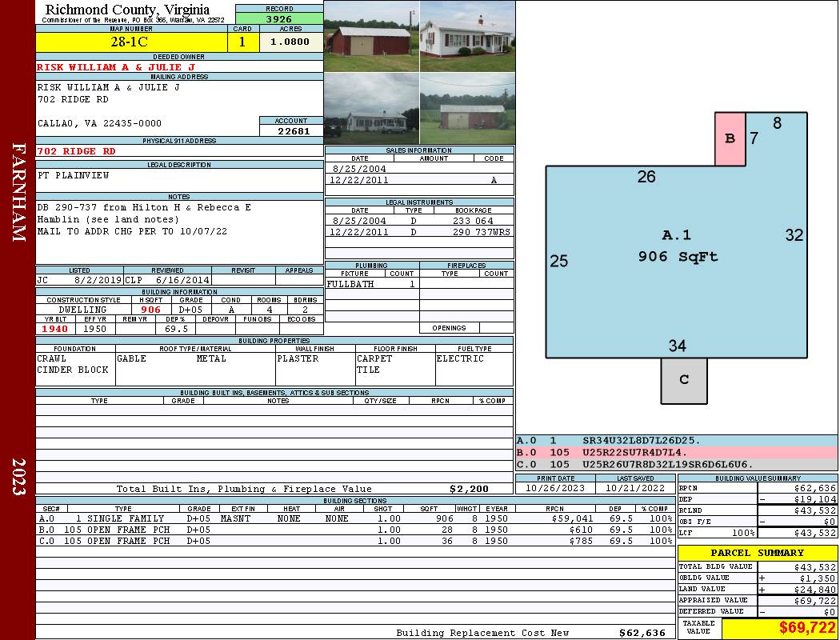Click the listed date 8/2/2019
The height and width of the screenshot is (640, 840).
[98, 279]
